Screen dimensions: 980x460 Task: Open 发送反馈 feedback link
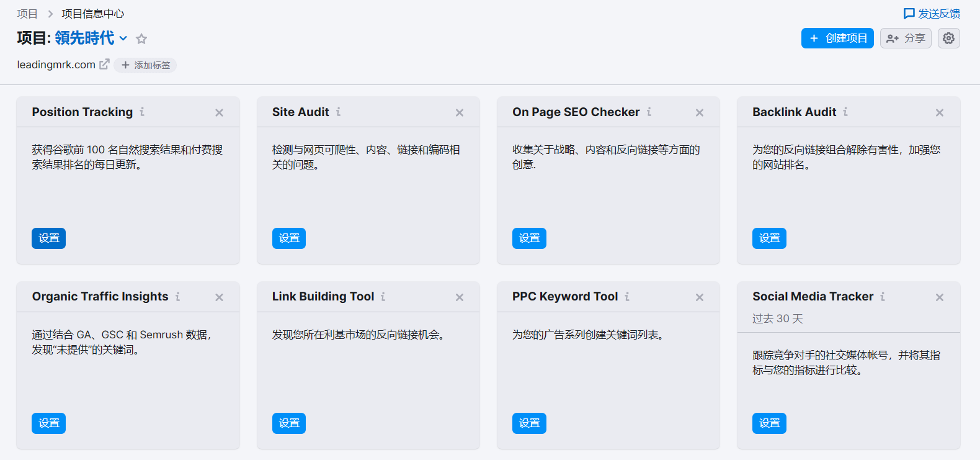(x=932, y=14)
